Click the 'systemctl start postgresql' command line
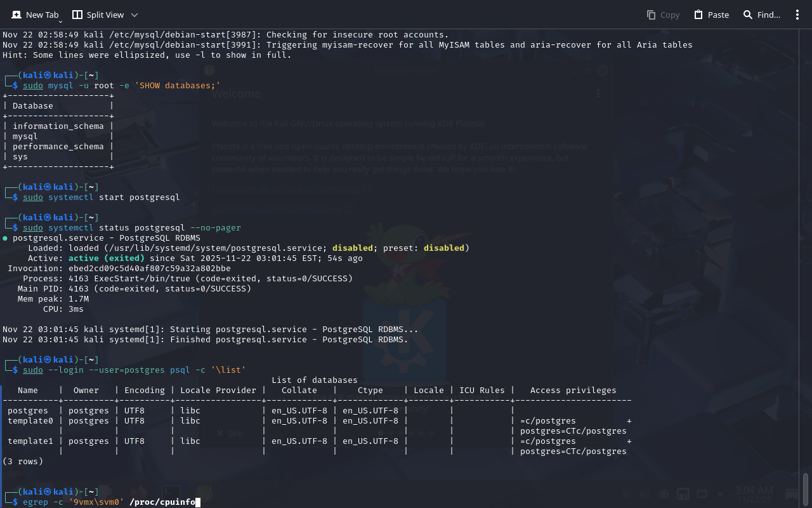This screenshot has width=812, height=508. coord(114,197)
